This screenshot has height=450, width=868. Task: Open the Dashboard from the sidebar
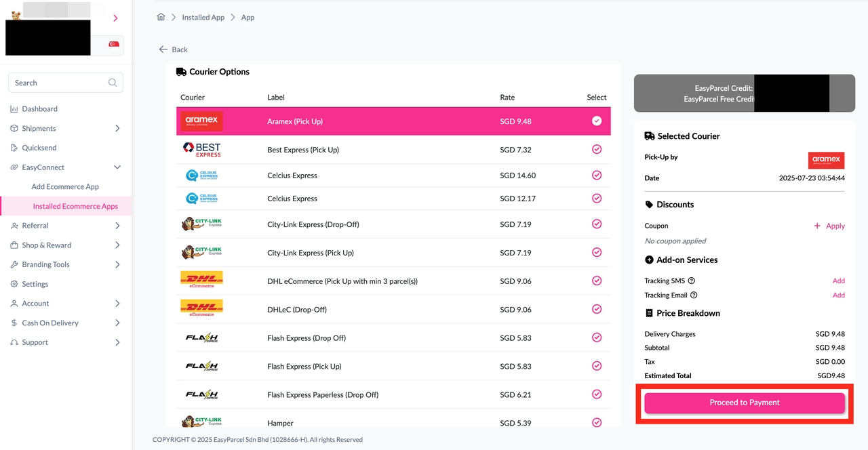(x=39, y=108)
